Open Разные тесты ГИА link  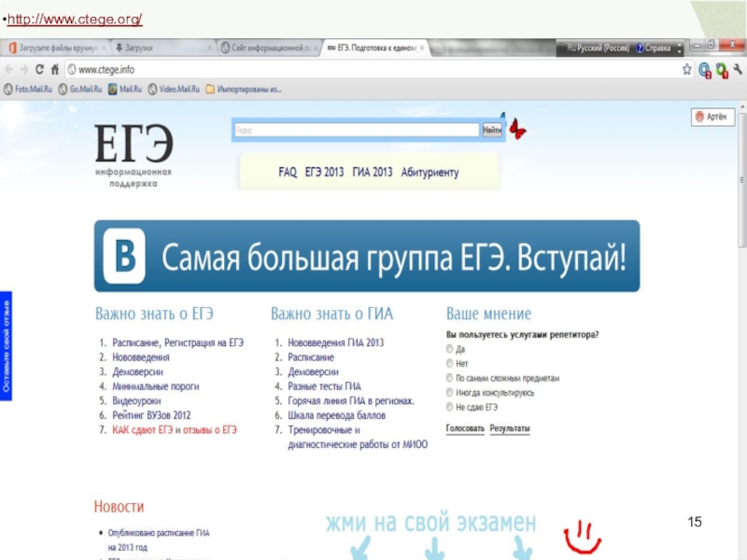(324, 386)
